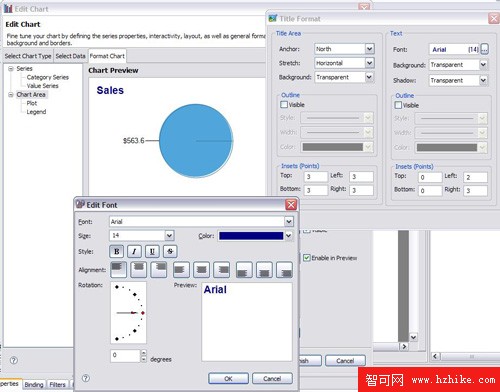The image size is (500, 392).
Task: Click Text Insets Left field showing 2
Action: [475, 177]
